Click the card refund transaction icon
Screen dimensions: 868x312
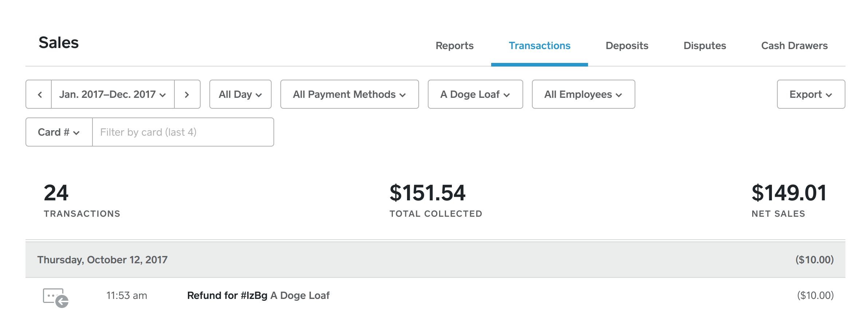(x=55, y=297)
